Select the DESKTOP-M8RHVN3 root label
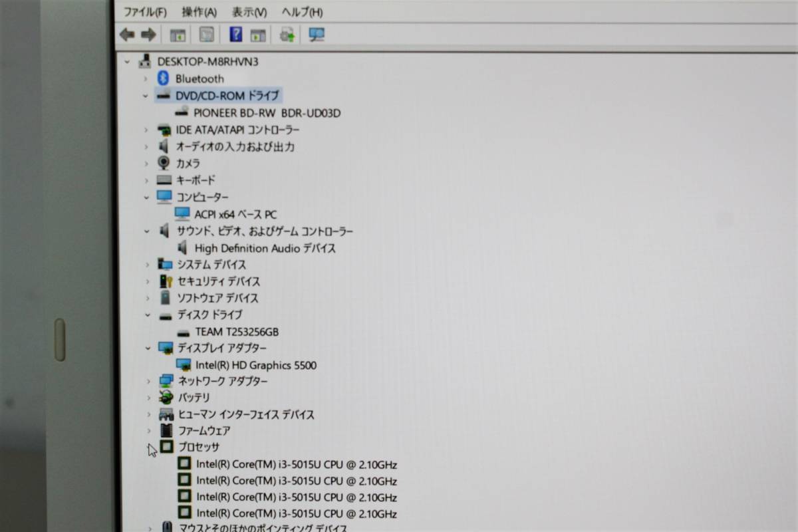798x532 pixels. click(207, 62)
